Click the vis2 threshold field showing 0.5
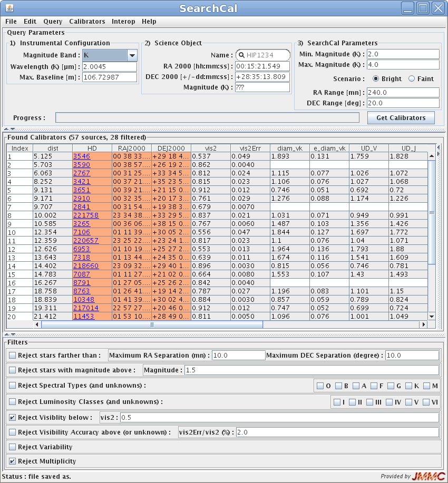 pyautogui.click(x=280, y=418)
